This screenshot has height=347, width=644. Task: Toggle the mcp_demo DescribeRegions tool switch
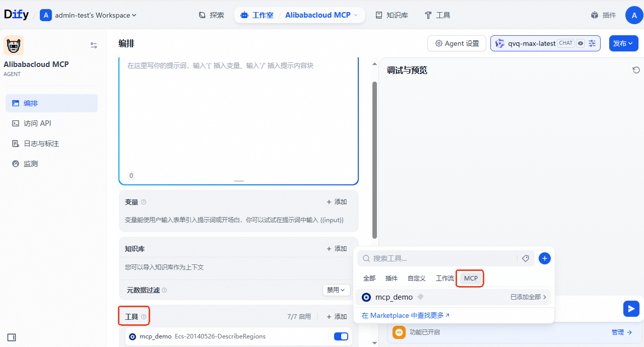click(341, 336)
